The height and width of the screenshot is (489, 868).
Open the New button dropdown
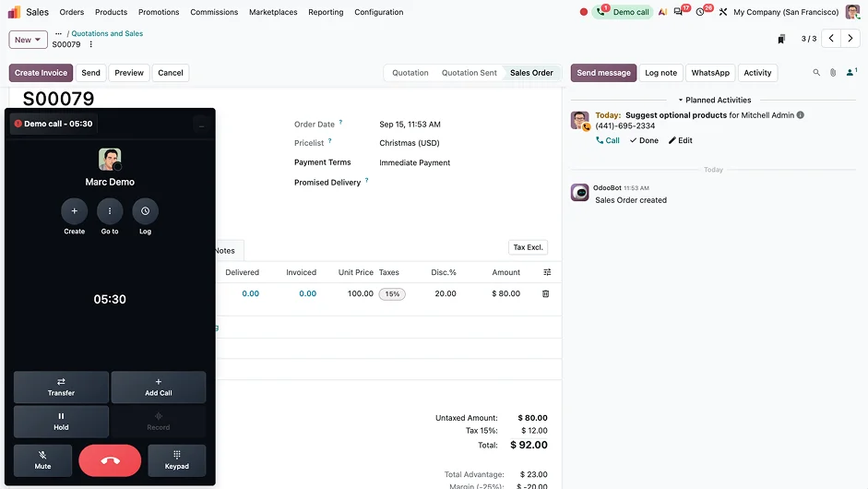pos(28,40)
